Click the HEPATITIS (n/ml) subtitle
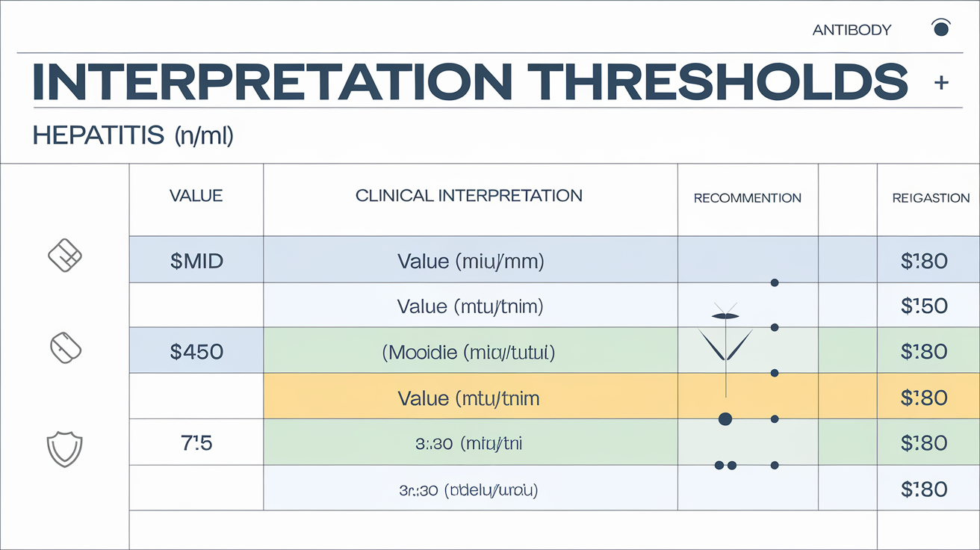980x550 pixels. (x=133, y=135)
